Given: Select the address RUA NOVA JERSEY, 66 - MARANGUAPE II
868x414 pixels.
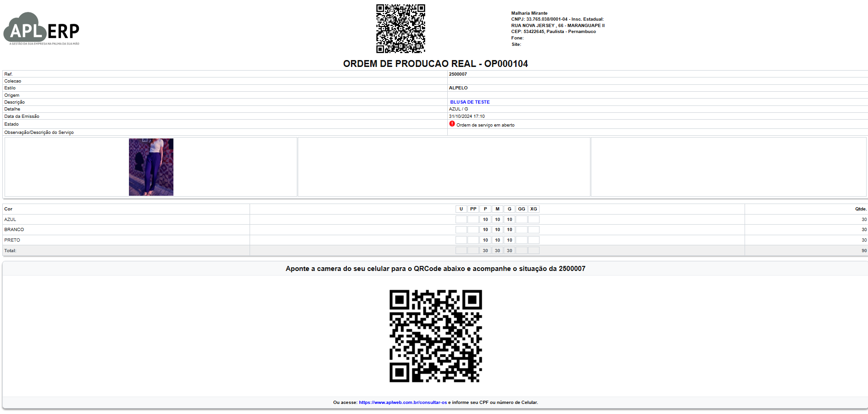Looking at the screenshot, I should pos(558,26).
